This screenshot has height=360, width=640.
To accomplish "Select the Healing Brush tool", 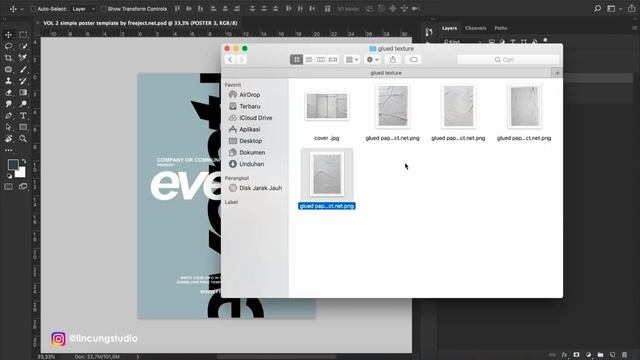I will 8,69.
